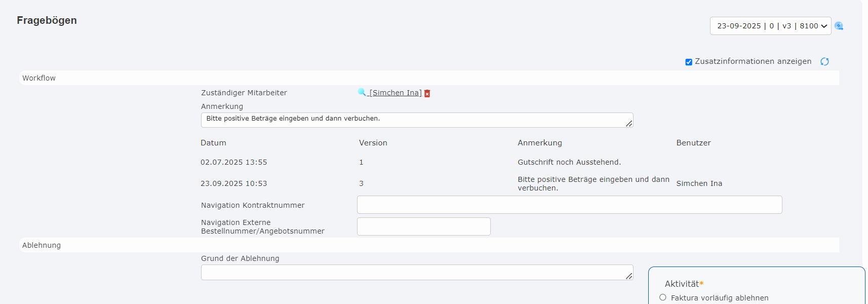Viewport: 868px width, 304px height.
Task: Click resize handle of Anmerkung textarea
Action: pos(628,123)
